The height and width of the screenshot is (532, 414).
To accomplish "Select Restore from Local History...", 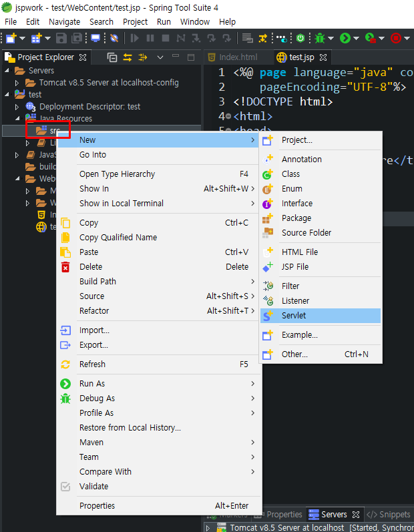I will click(x=158, y=427).
